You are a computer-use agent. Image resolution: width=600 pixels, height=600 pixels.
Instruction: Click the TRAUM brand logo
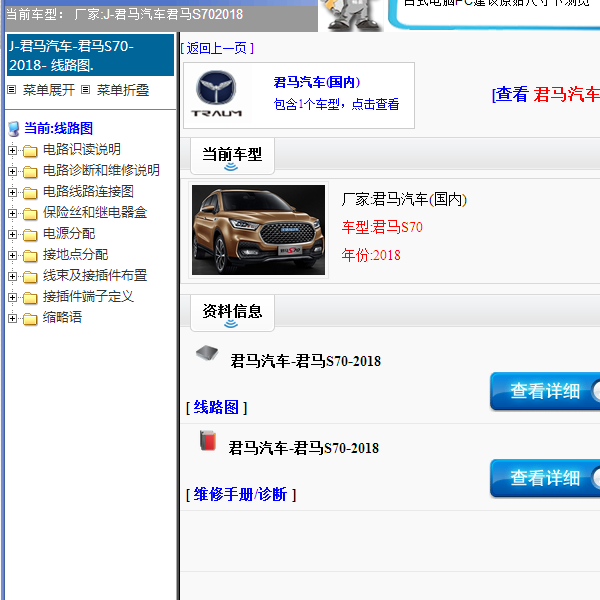tap(217, 94)
